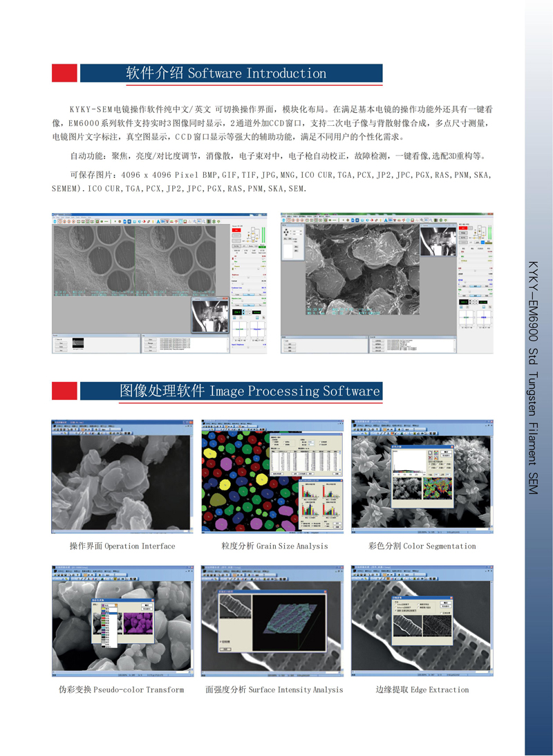Screen dimensions: 553x756
Task: Select the Color Segmentation screenshot
Action: coord(422,477)
